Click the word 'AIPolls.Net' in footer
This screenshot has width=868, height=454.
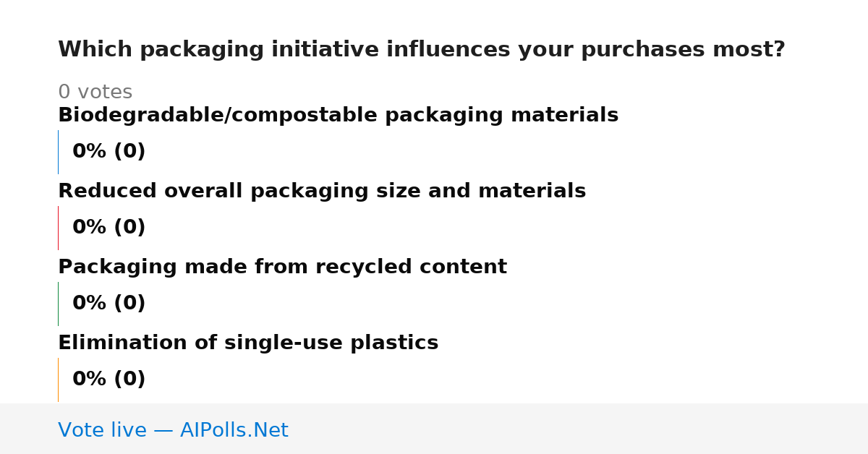(x=234, y=431)
